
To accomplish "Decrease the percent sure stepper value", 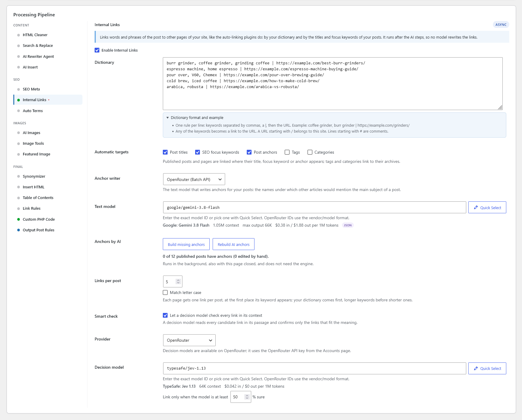I will click(x=247, y=398).
